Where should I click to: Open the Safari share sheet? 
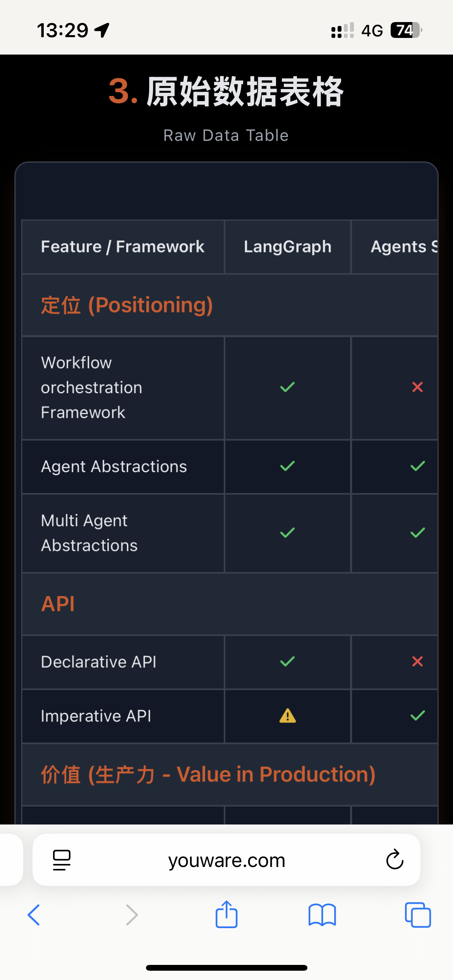coord(226,914)
